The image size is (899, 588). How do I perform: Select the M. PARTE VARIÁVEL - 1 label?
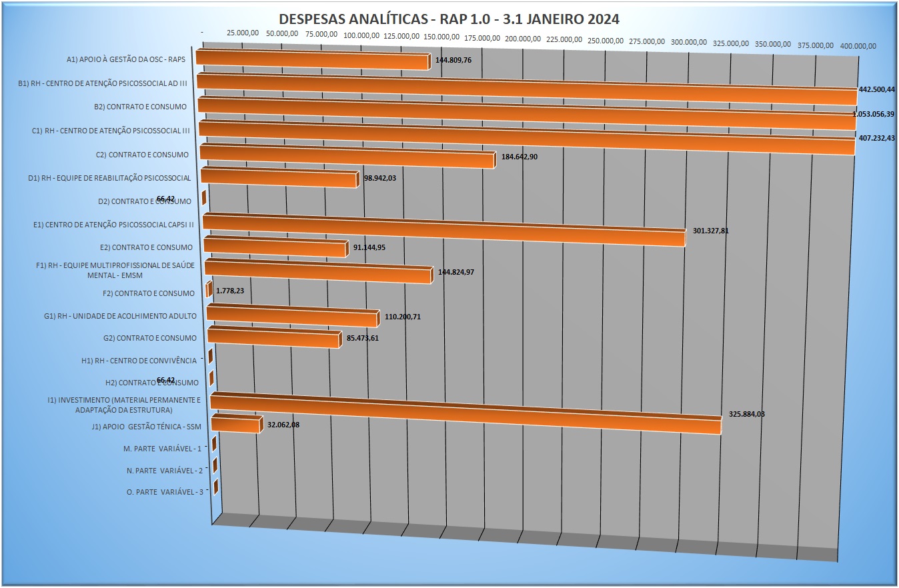(163, 449)
